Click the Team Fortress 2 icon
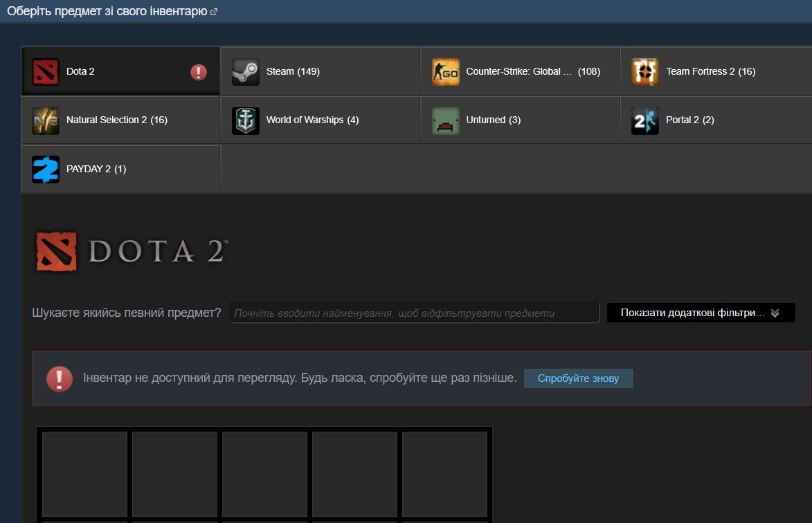The height and width of the screenshot is (523, 812). point(645,71)
